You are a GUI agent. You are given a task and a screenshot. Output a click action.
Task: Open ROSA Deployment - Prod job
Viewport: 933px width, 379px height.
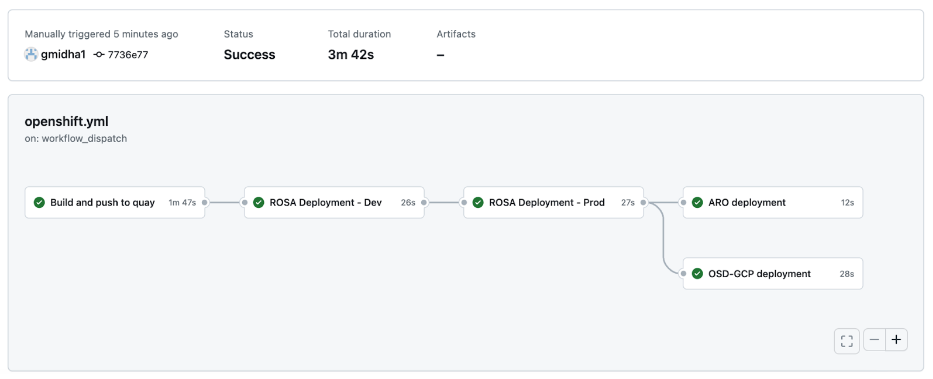(553, 202)
